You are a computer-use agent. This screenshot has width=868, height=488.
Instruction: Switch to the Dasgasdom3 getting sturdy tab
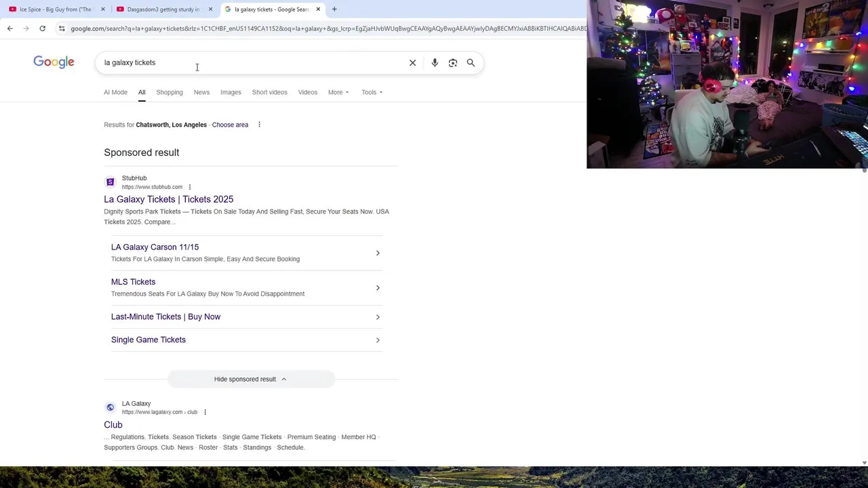(x=163, y=9)
